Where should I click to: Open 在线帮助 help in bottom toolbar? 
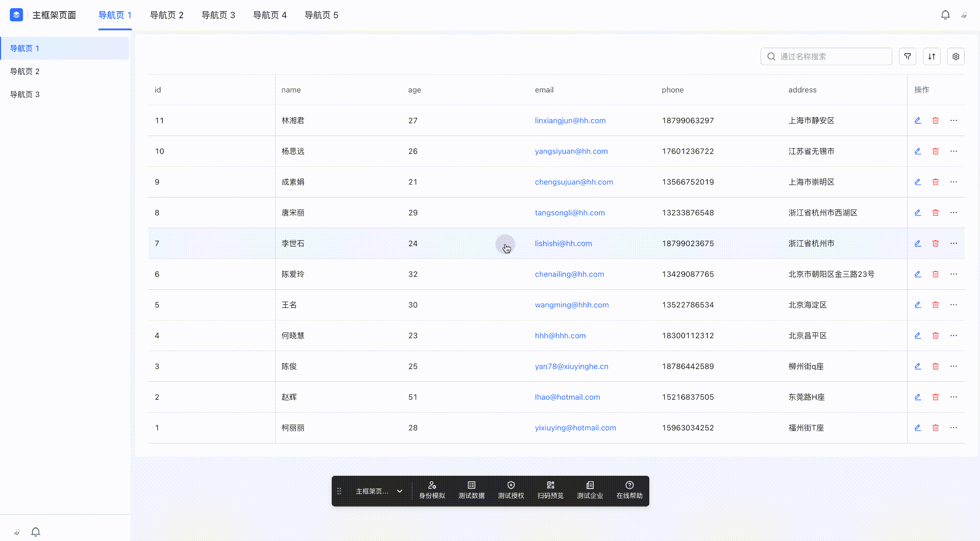[x=629, y=490]
